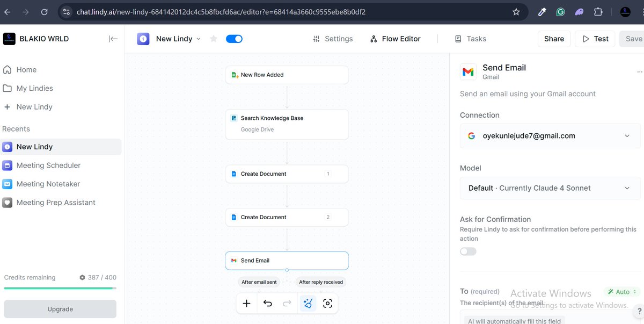Open the Model selection dropdown
This screenshot has width=644, height=324.
tap(550, 188)
